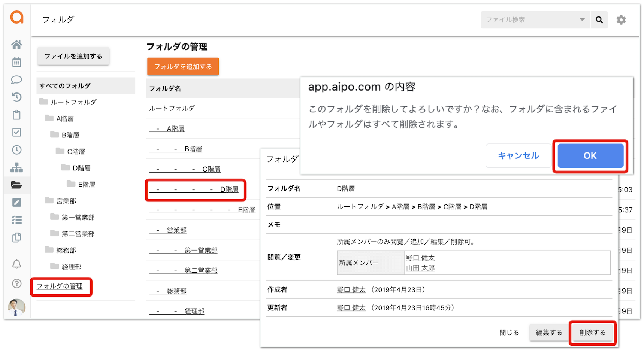Confirm deletion with the OK button
644x352 pixels.
590,156
